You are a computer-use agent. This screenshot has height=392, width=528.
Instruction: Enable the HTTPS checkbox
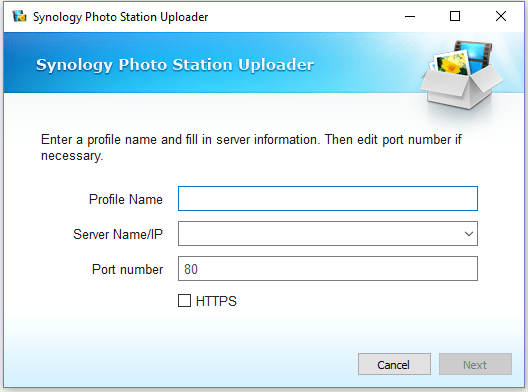tap(184, 301)
